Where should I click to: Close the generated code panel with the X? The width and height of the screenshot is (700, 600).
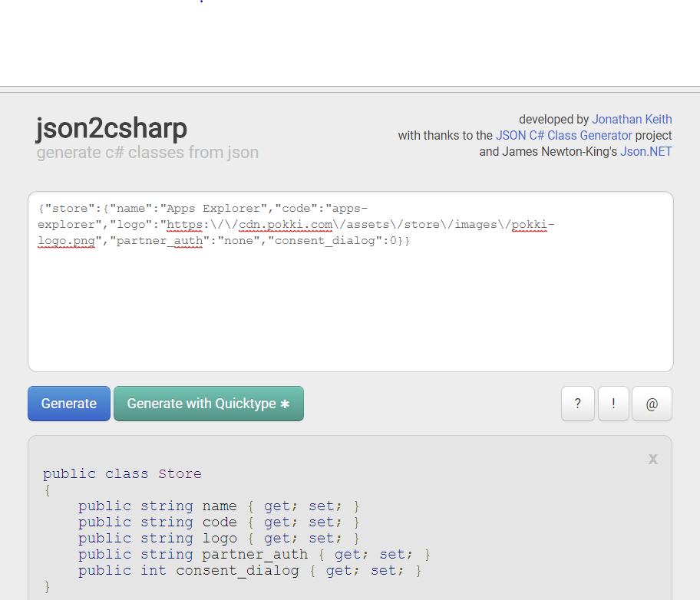pyautogui.click(x=652, y=459)
